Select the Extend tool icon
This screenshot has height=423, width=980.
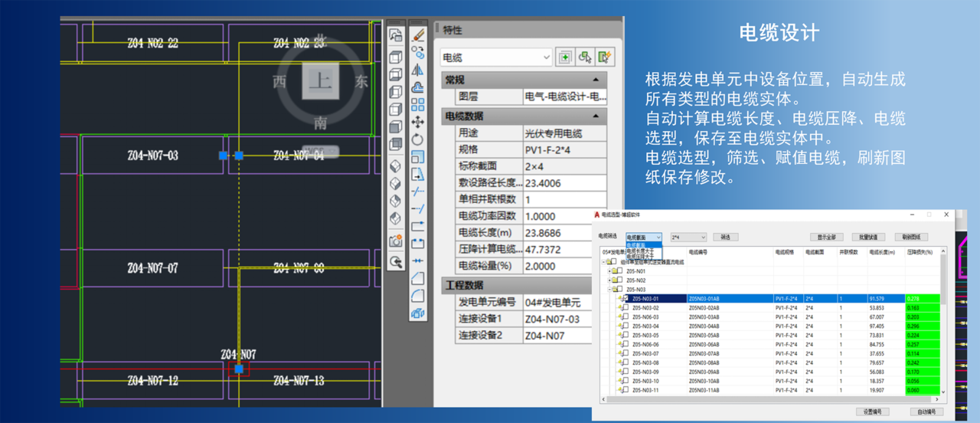click(418, 208)
